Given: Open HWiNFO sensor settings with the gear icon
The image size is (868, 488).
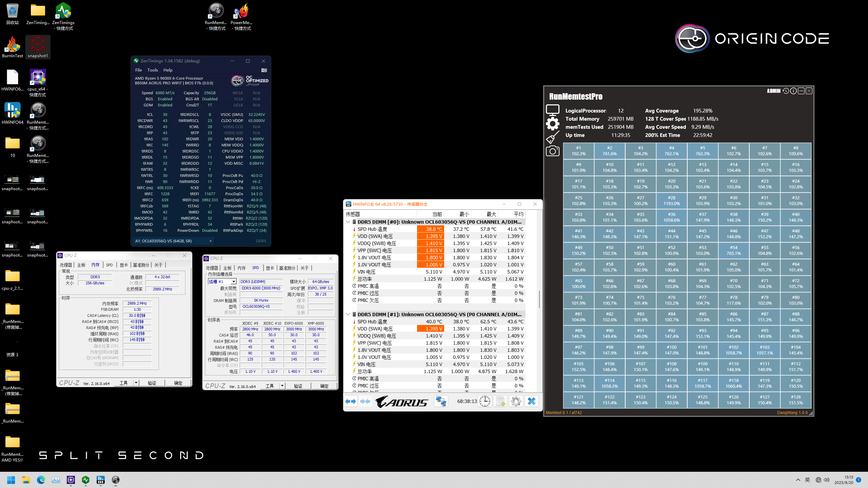Looking at the screenshot, I should point(516,401).
